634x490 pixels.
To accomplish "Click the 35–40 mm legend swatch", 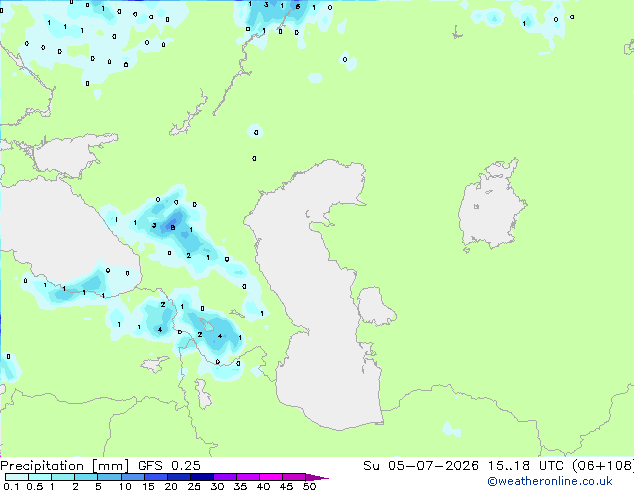I will (247, 477).
